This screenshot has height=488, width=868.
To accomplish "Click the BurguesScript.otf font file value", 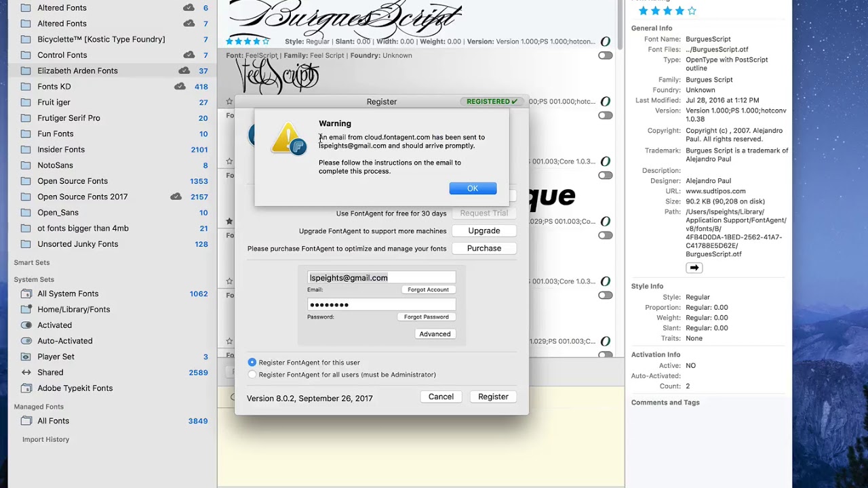I will (717, 49).
